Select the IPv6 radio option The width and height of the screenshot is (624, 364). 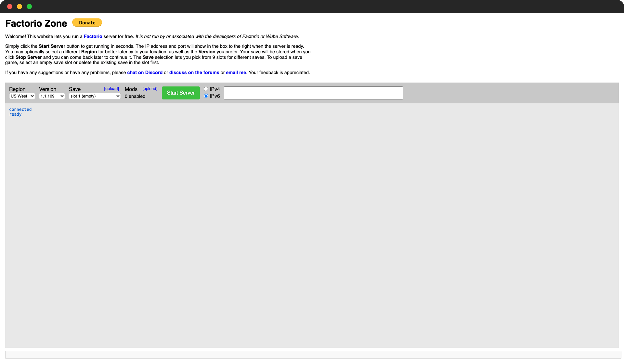pos(206,96)
